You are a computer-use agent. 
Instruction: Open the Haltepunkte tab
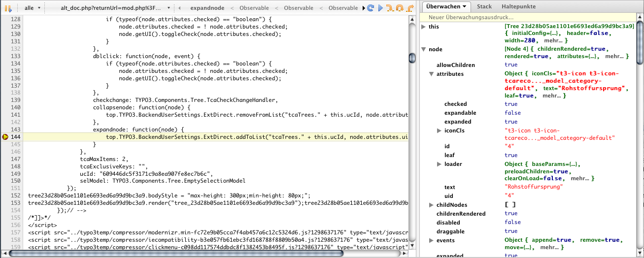click(x=518, y=7)
